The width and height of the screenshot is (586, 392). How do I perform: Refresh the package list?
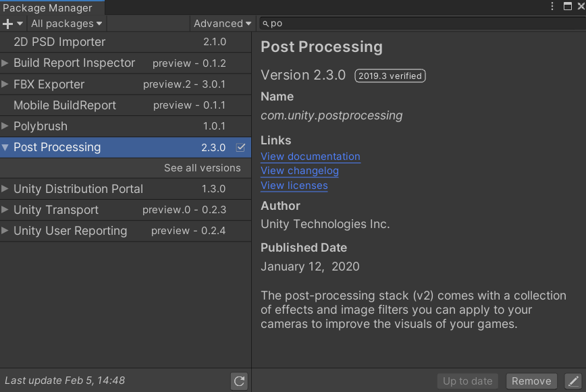[239, 381]
